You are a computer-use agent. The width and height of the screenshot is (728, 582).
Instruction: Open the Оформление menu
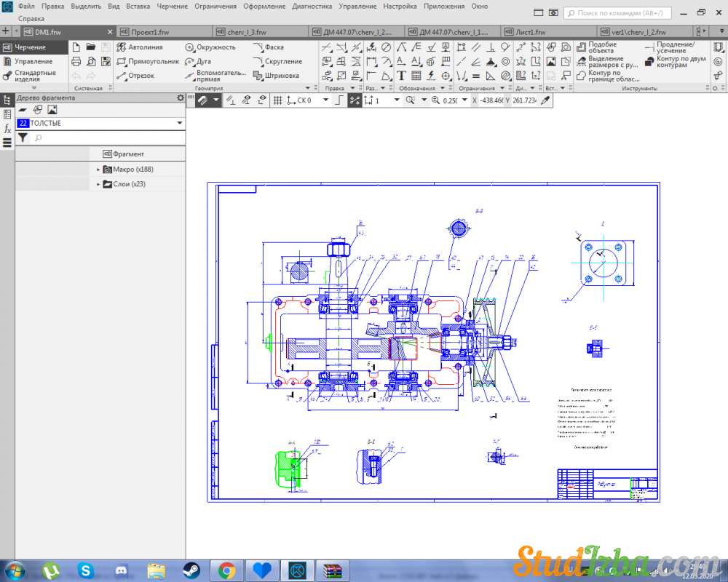point(264,6)
